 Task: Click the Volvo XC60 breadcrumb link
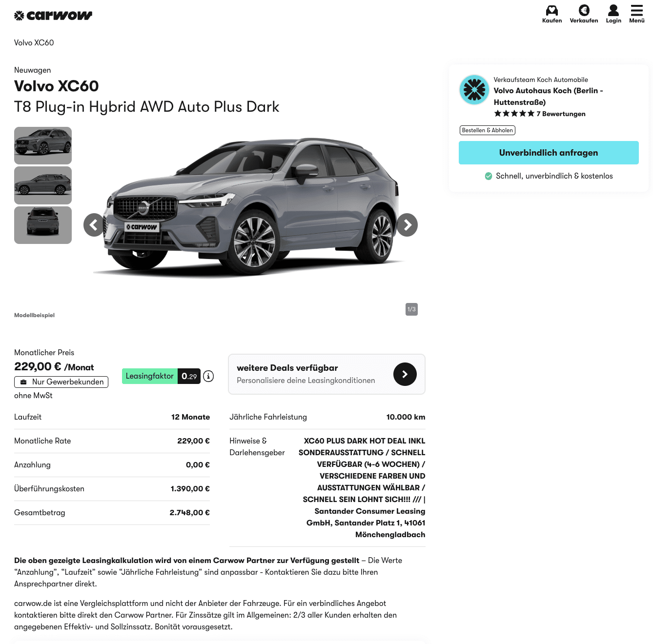34,43
